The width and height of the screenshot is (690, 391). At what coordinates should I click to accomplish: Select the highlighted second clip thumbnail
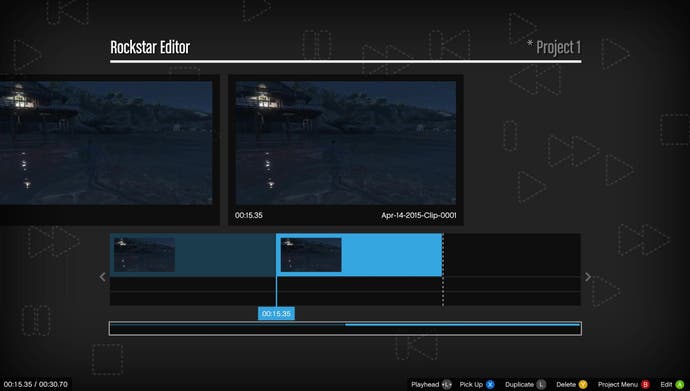tap(311, 255)
